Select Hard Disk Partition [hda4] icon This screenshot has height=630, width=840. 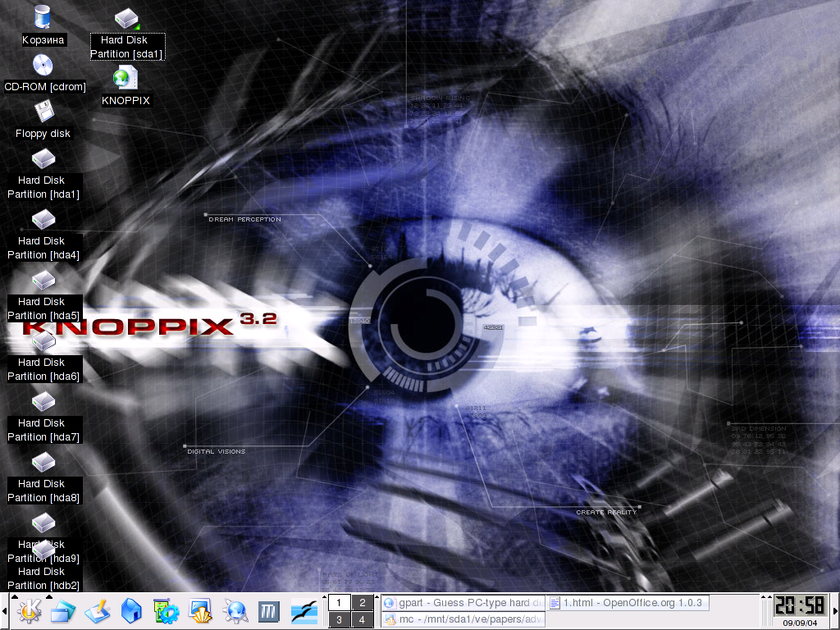43,220
